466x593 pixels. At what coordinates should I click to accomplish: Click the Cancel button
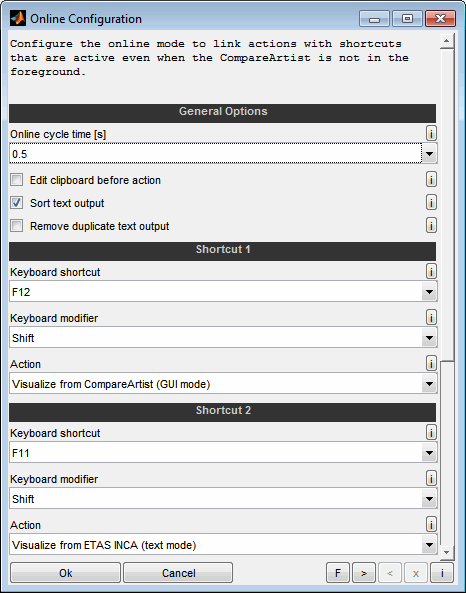tap(178, 573)
